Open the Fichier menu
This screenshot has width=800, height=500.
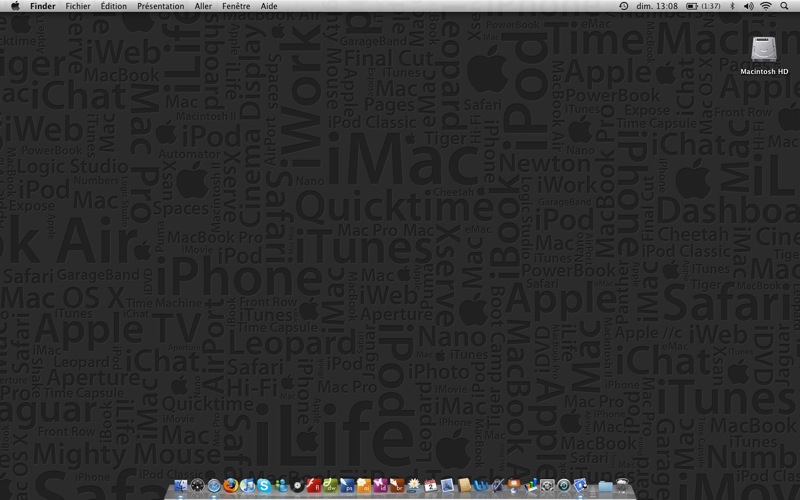pyautogui.click(x=78, y=6)
